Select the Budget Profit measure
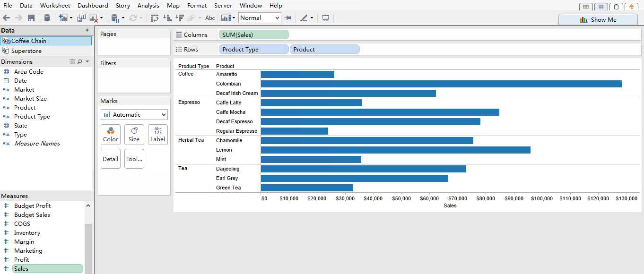The image size is (644, 274). point(32,206)
